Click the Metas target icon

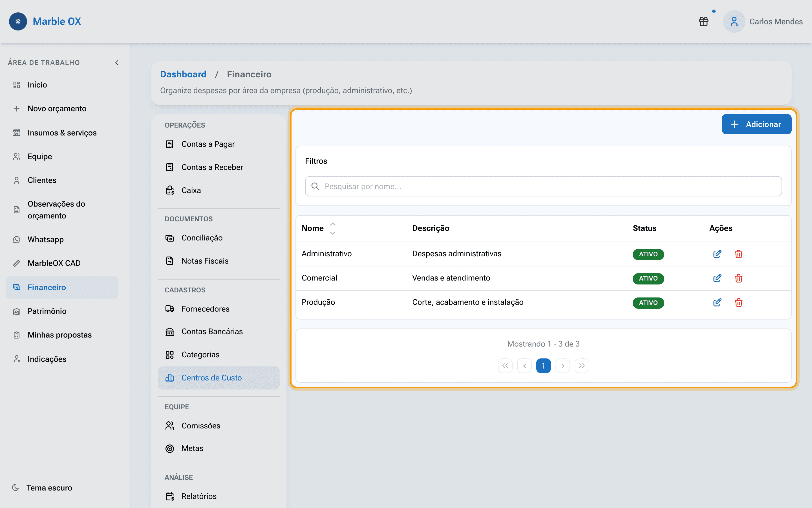pos(170,448)
